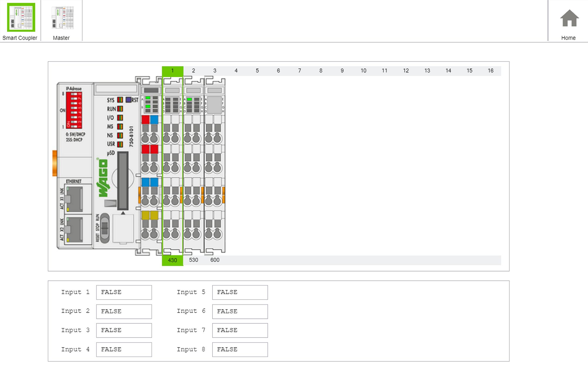Viewport: 588px width, 369px height.
Task: Click the Input 2 value field
Action: point(124,311)
